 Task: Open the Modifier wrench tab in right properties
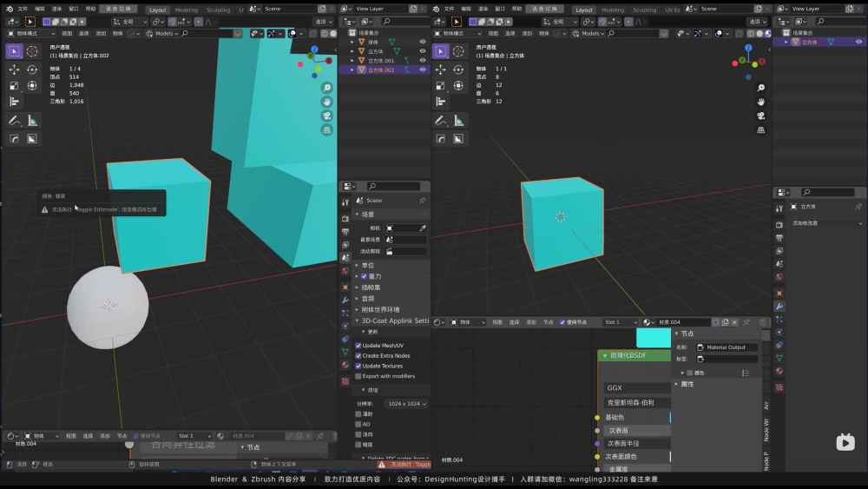point(779,307)
